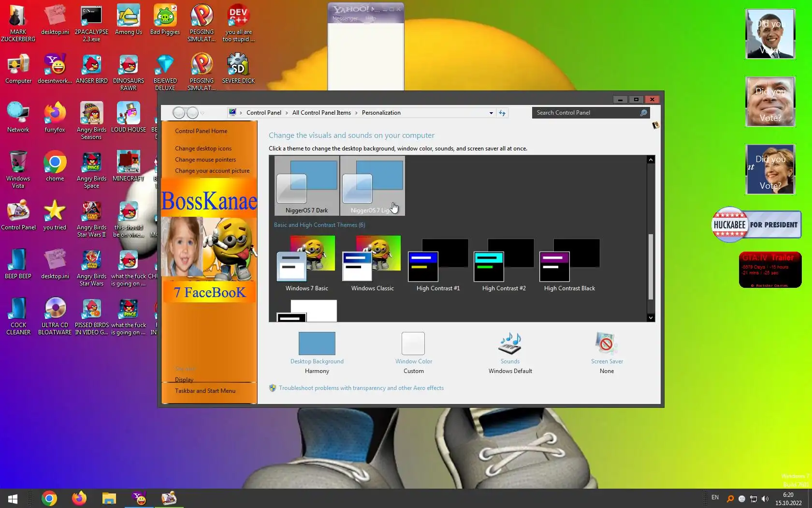This screenshot has width=812, height=508.
Task: Open the Help menu in Yahoo window
Action: pos(371,18)
